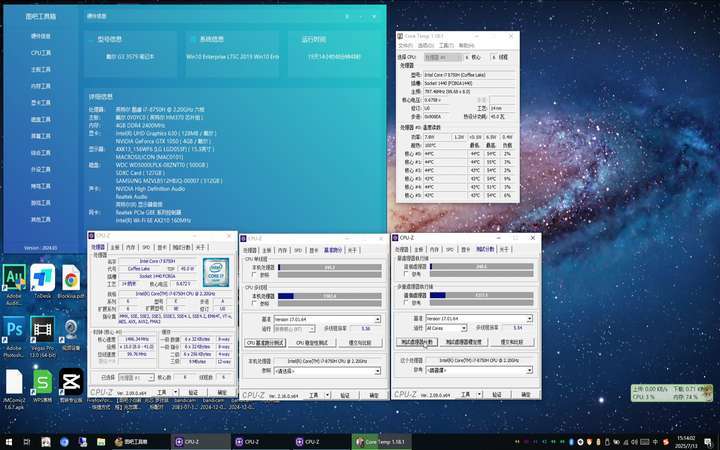Click 提交与比较 button in middle CPU-Z
This screenshot has width=720, height=450.
(x=359, y=343)
